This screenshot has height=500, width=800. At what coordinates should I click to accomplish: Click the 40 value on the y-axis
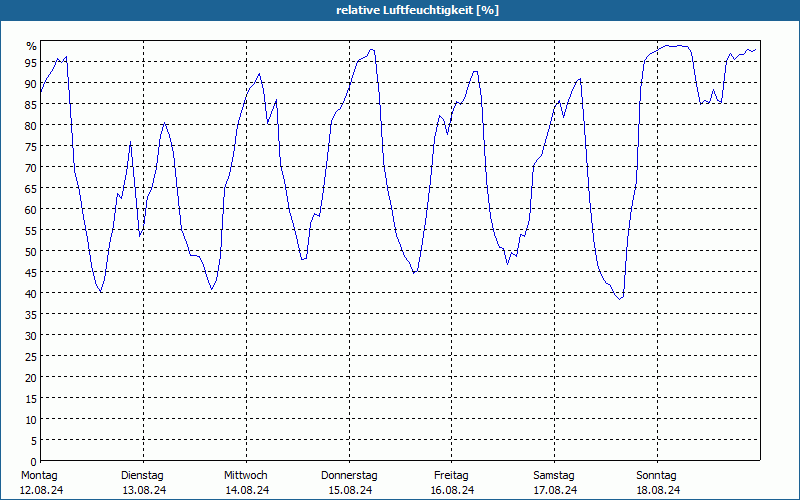point(31,293)
